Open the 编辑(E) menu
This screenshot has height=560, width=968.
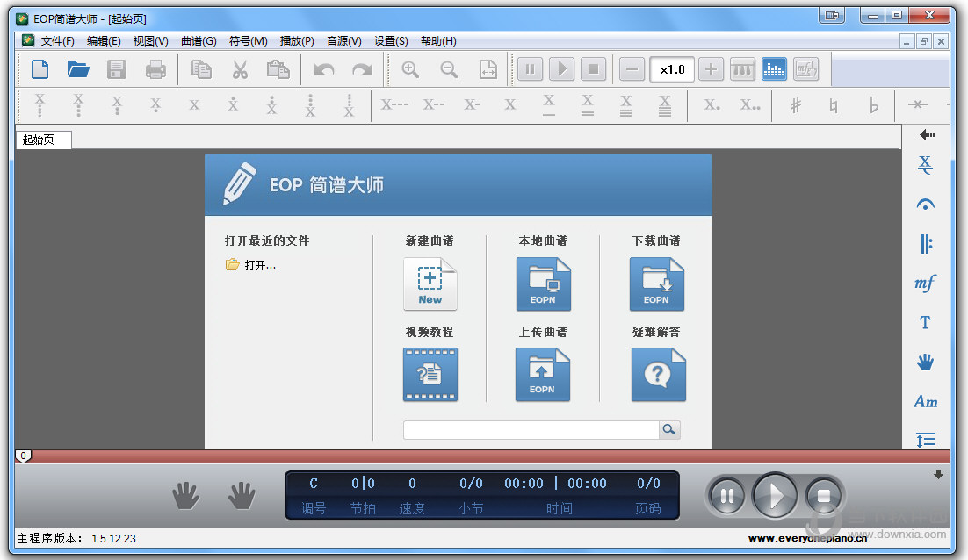pyautogui.click(x=104, y=40)
